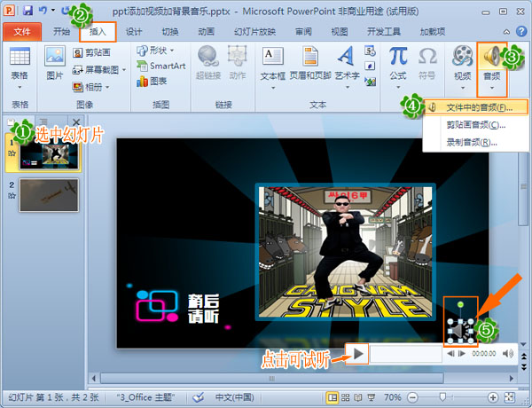Open PowerPoint Help question mark icon
Viewport: 532px width, 408px height.
click(521, 32)
